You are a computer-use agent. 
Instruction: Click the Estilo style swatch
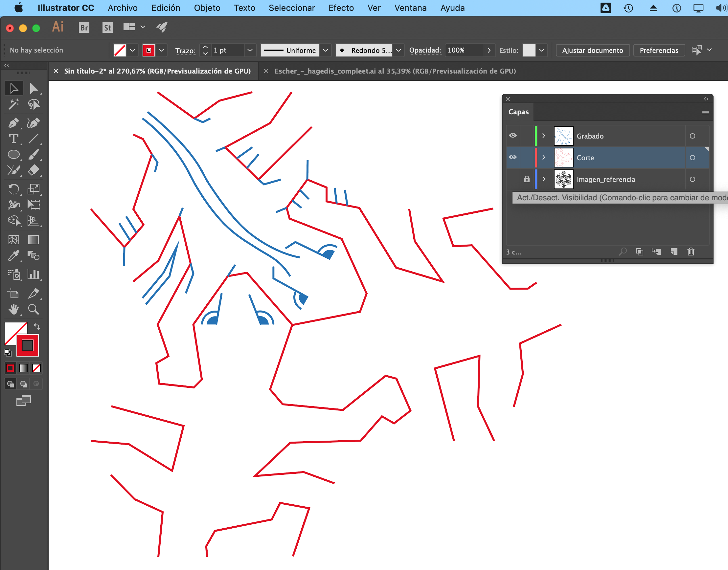pos(529,50)
